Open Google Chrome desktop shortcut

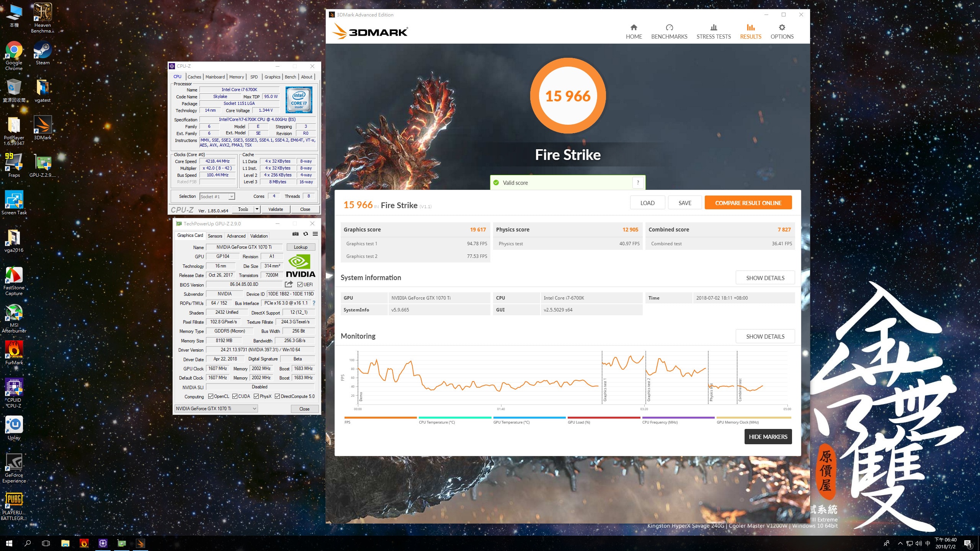click(14, 55)
